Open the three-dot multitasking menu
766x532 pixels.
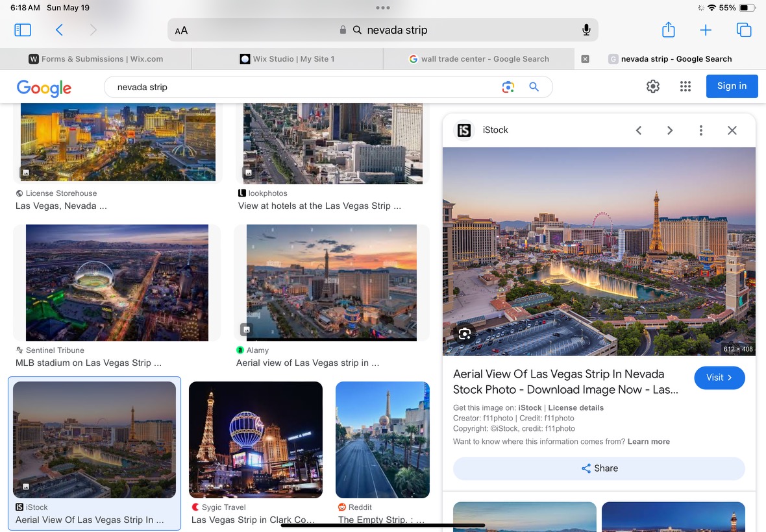tap(383, 7)
